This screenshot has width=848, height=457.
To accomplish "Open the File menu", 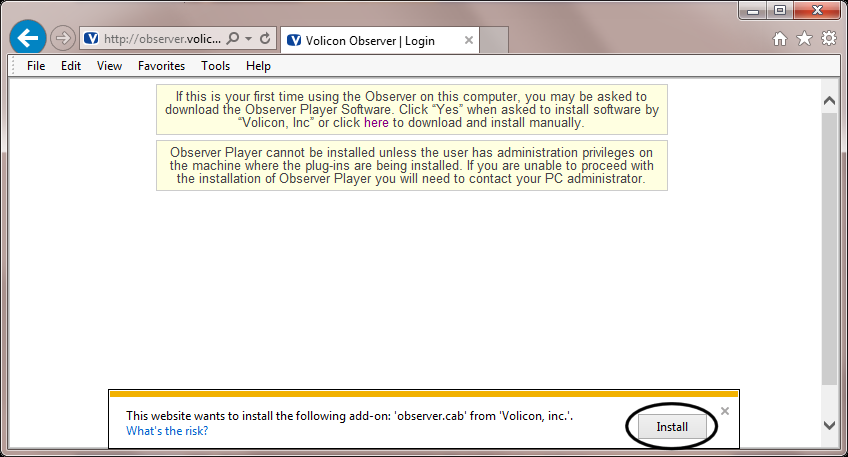I will point(36,66).
